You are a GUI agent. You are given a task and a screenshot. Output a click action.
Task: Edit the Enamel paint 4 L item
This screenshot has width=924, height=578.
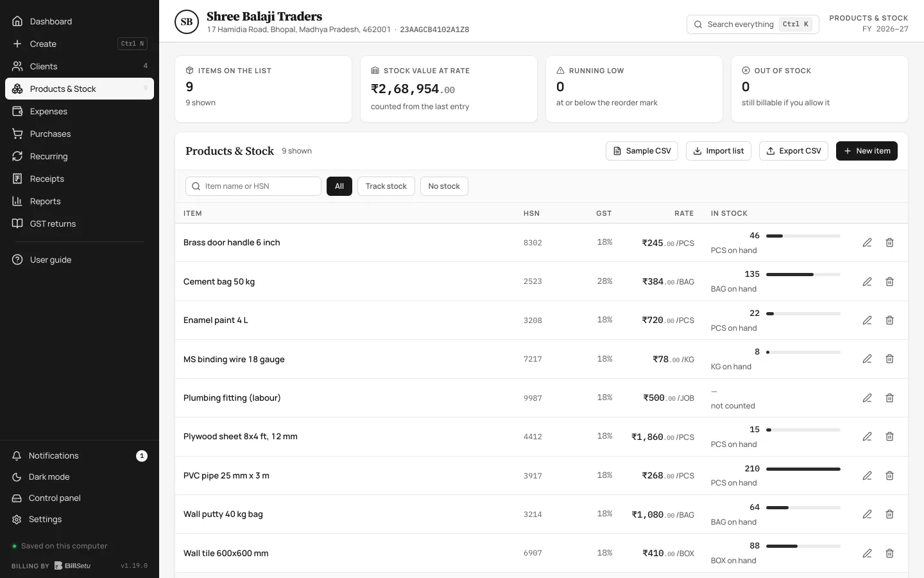[867, 320]
